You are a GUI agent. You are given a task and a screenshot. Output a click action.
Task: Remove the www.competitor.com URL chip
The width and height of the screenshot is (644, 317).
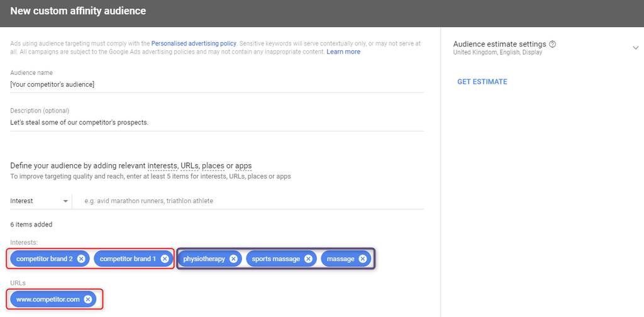(x=88, y=299)
